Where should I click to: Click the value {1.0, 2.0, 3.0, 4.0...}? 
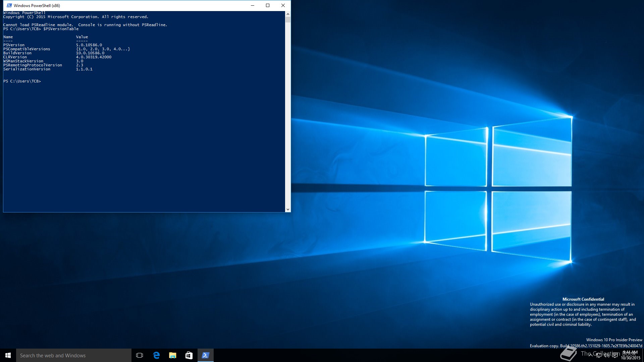click(103, 49)
